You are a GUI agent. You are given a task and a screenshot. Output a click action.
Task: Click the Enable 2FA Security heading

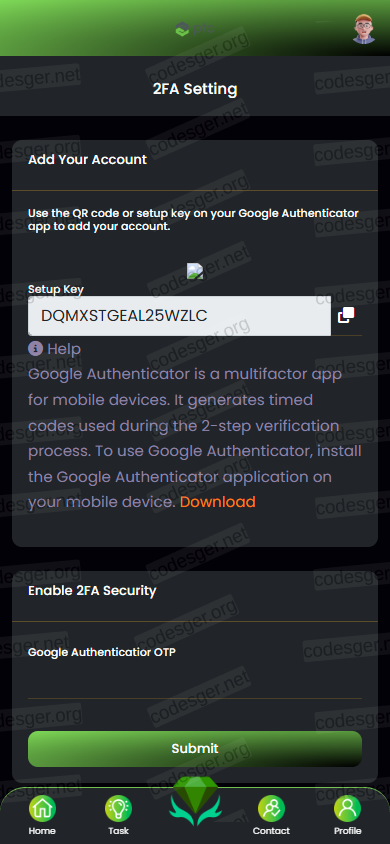92,590
